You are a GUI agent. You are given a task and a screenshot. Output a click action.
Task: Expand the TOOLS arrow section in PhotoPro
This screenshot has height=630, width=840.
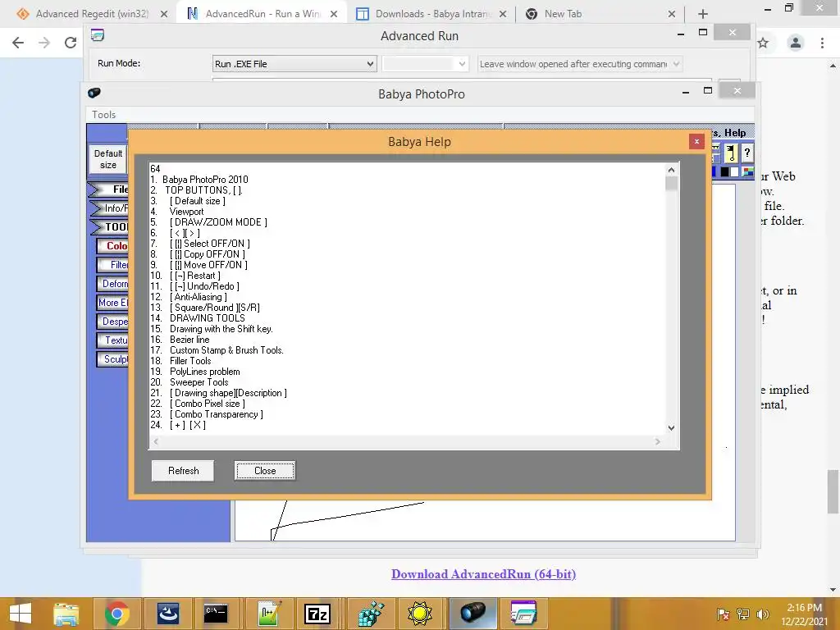[x=109, y=226]
